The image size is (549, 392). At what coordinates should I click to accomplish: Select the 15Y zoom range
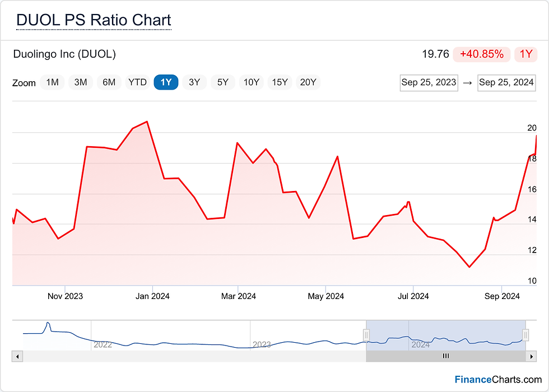[x=280, y=82]
